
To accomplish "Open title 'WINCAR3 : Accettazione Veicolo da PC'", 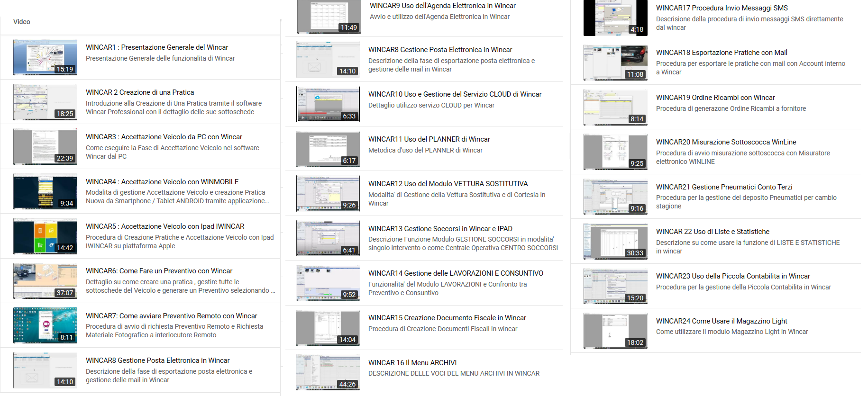I will point(164,137).
